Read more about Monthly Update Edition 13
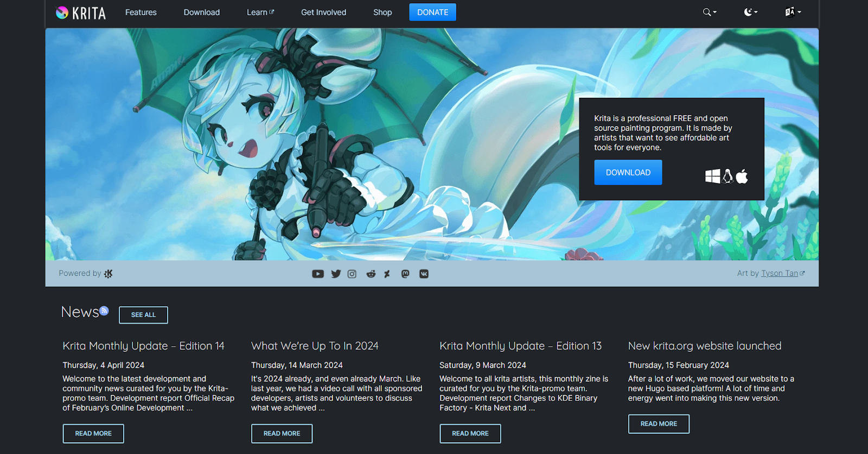The width and height of the screenshot is (868, 454). point(470,433)
